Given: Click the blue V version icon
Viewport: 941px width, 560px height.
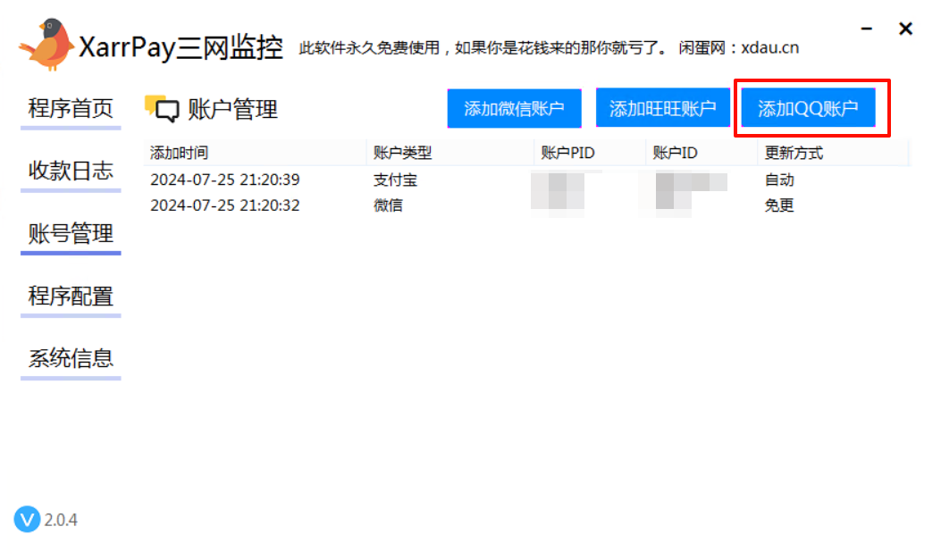Looking at the screenshot, I should click(27, 519).
